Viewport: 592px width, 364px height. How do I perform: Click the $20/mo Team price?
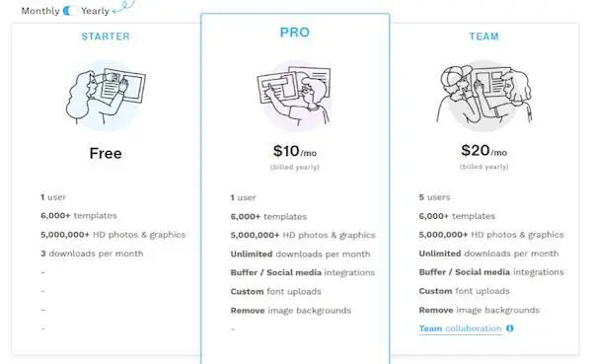[x=484, y=151]
